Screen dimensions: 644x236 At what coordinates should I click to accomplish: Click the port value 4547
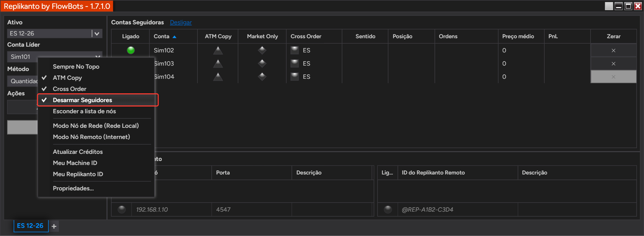(223, 210)
